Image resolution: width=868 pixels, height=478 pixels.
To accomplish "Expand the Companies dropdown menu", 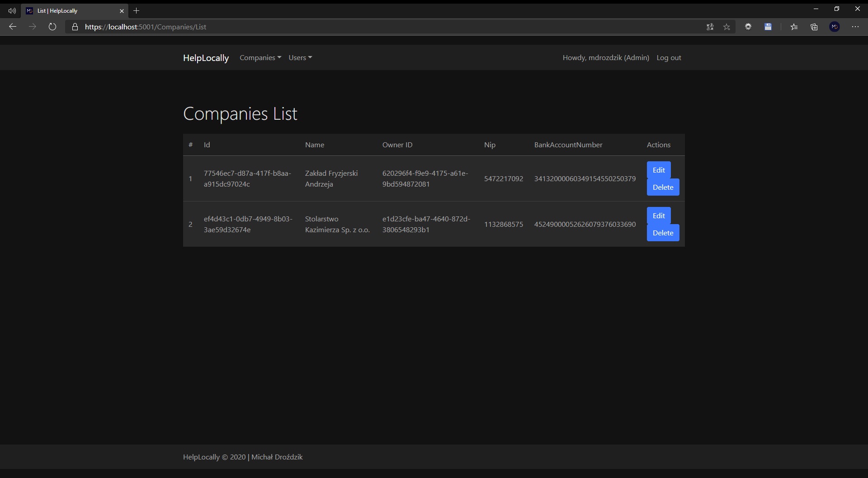I will pyautogui.click(x=260, y=57).
